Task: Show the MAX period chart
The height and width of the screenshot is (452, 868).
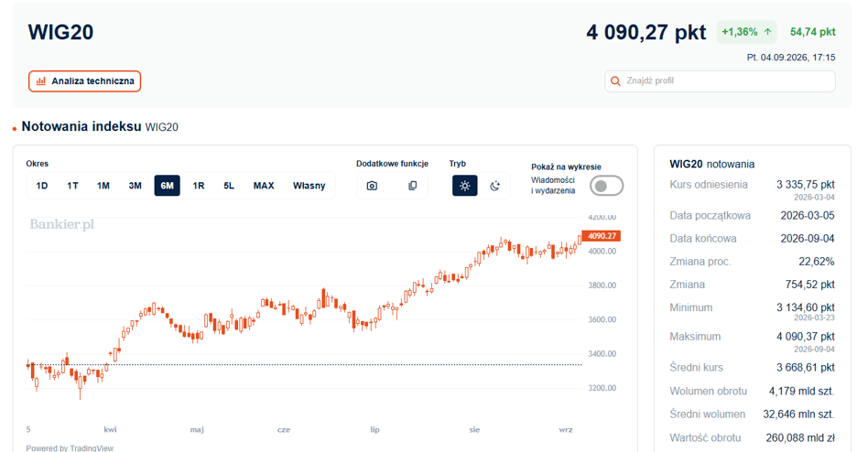Action: point(264,186)
